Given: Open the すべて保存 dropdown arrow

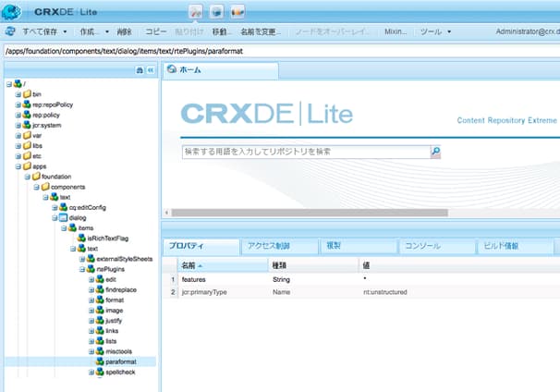Looking at the screenshot, I should tap(65, 31).
